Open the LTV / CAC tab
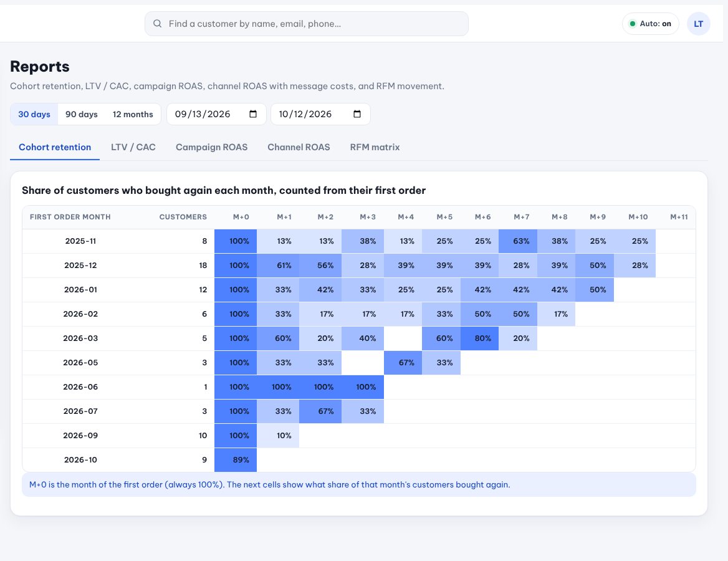728x561 pixels. 133,147
